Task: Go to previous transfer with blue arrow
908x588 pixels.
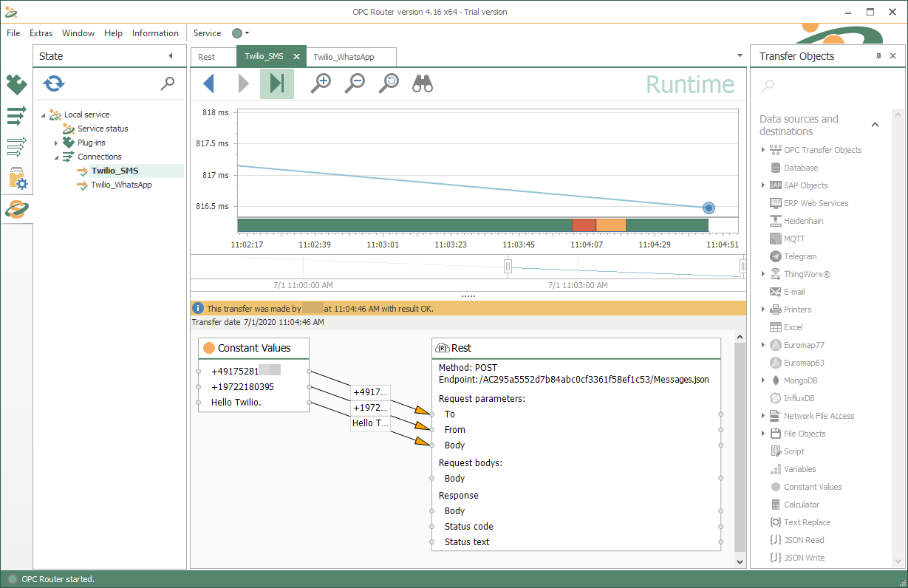Action: [209, 83]
